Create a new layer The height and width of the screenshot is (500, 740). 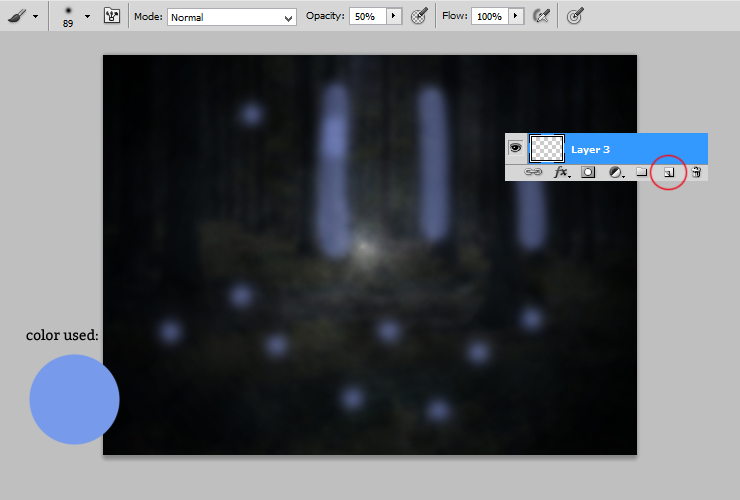click(669, 172)
